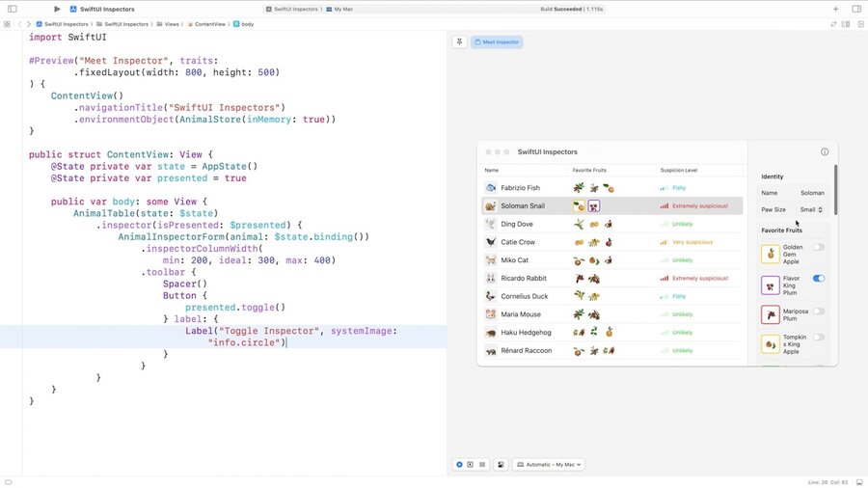Switch to selectable preview mode
This screenshot has width=868, height=488.
471,465
